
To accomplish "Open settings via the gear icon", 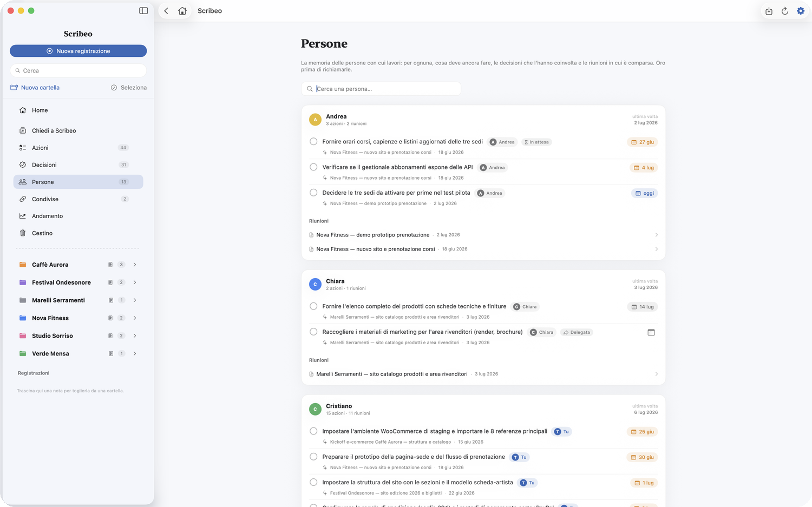I will [x=801, y=11].
